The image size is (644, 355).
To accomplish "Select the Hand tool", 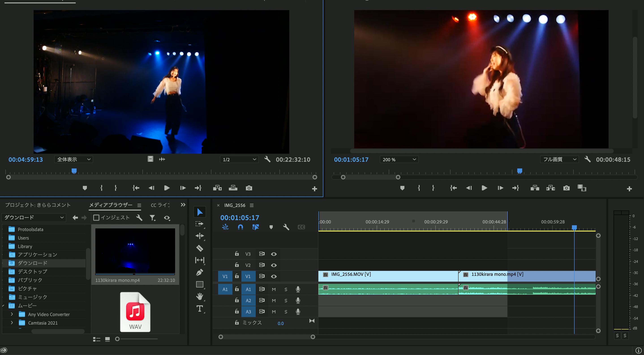I will [200, 297].
